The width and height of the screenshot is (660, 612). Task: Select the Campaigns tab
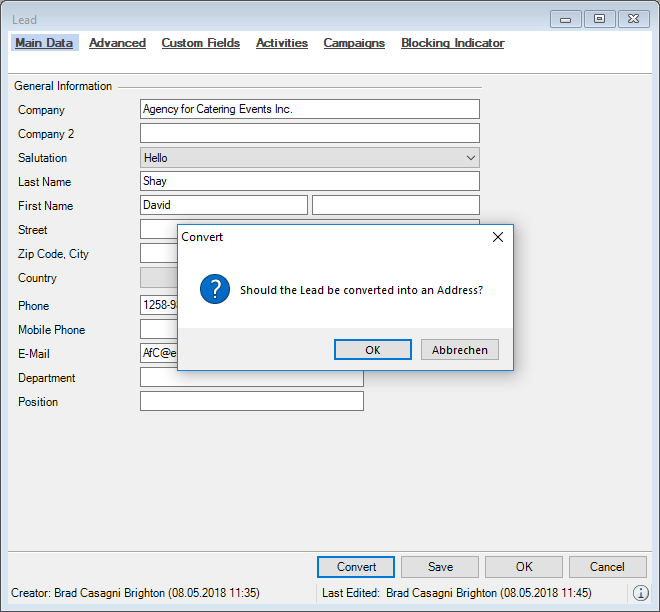coord(354,43)
